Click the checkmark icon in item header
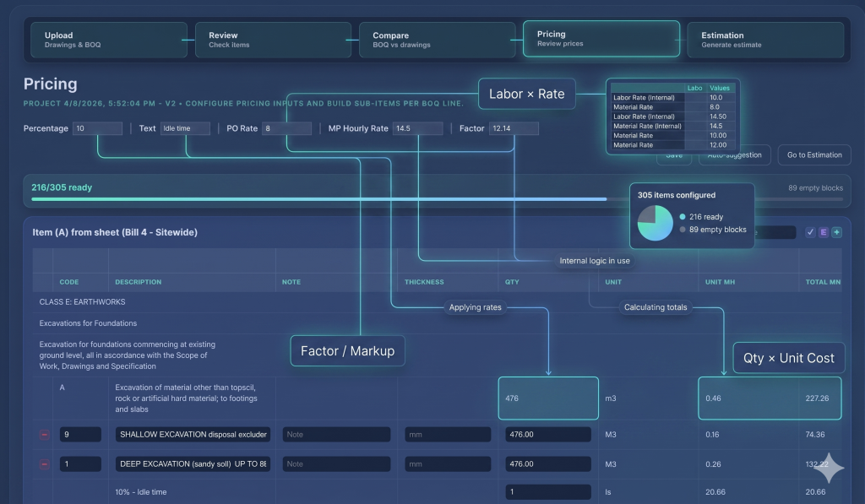The width and height of the screenshot is (865, 504). (810, 232)
